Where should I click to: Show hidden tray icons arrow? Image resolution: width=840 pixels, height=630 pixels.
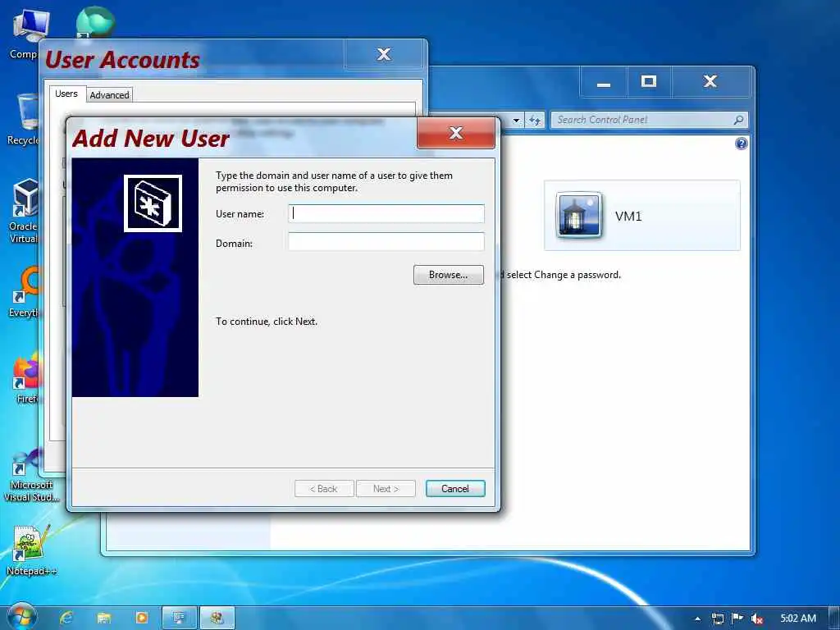coord(697,619)
